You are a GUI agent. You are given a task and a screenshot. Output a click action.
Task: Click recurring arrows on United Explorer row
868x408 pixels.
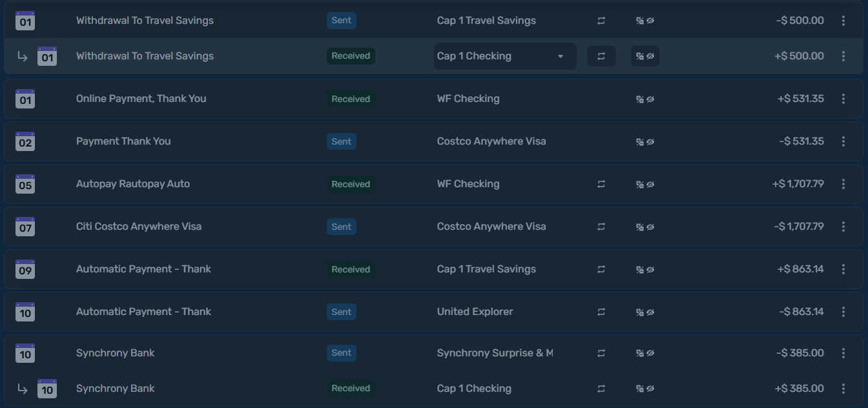[601, 312]
